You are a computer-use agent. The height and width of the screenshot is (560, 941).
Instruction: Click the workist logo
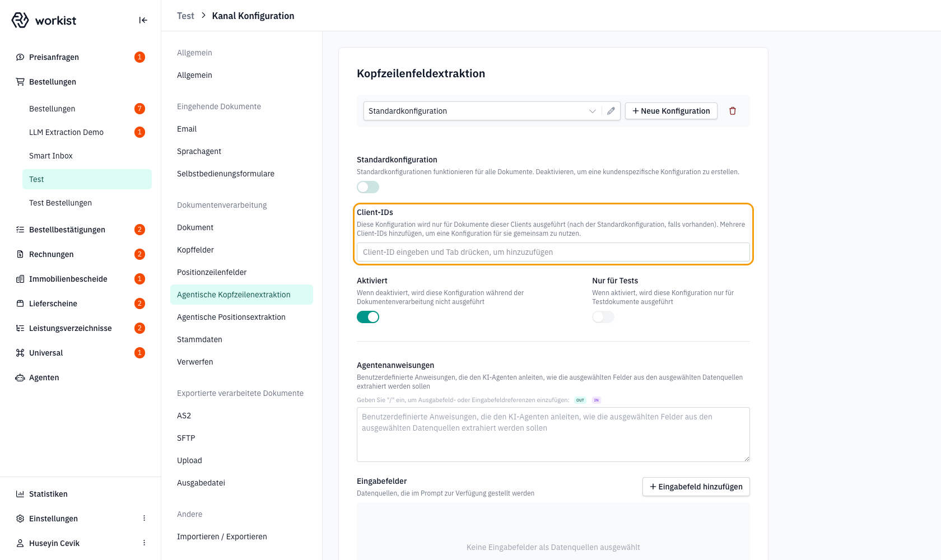pos(44,20)
